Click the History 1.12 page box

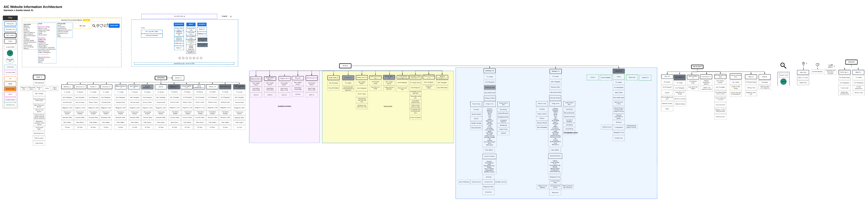pos(212,87)
